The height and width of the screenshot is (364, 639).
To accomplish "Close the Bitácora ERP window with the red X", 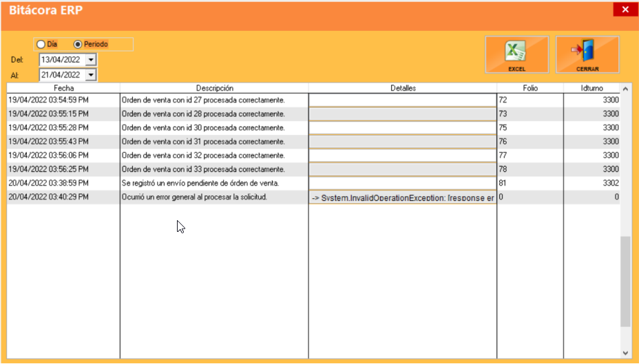I will (x=625, y=10).
